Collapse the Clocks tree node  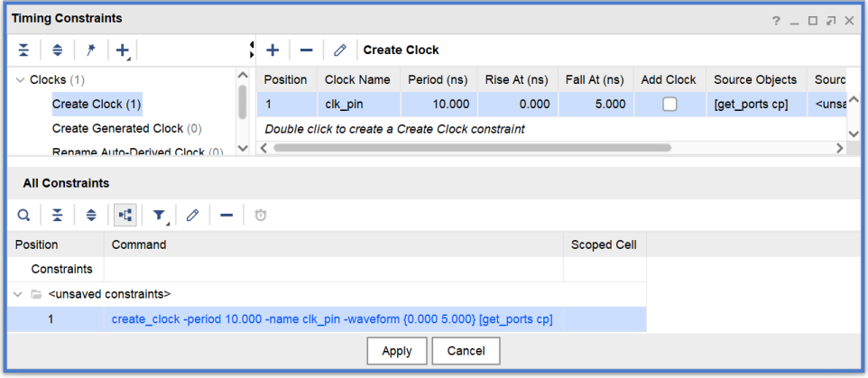pos(20,80)
